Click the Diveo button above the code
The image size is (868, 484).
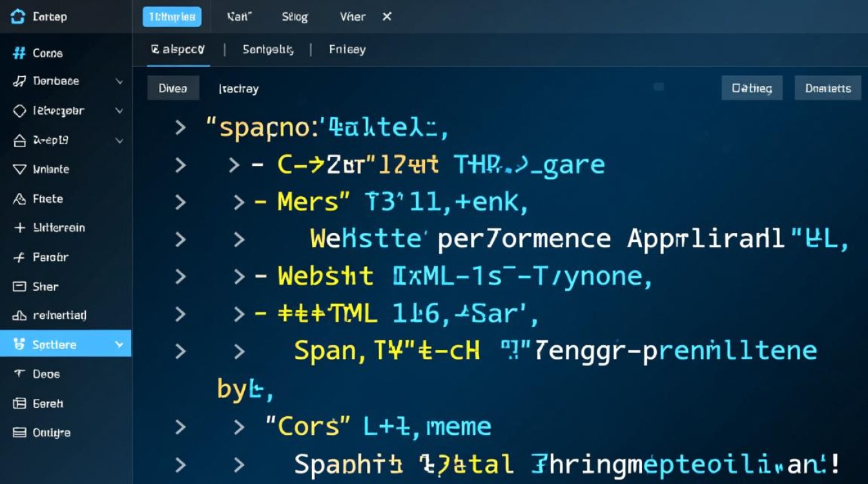[x=172, y=88]
